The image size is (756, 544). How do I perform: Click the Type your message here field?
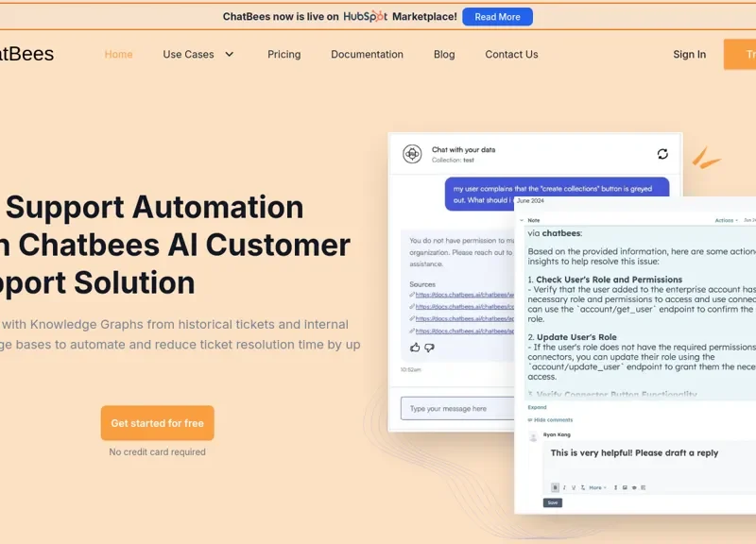click(x=454, y=409)
